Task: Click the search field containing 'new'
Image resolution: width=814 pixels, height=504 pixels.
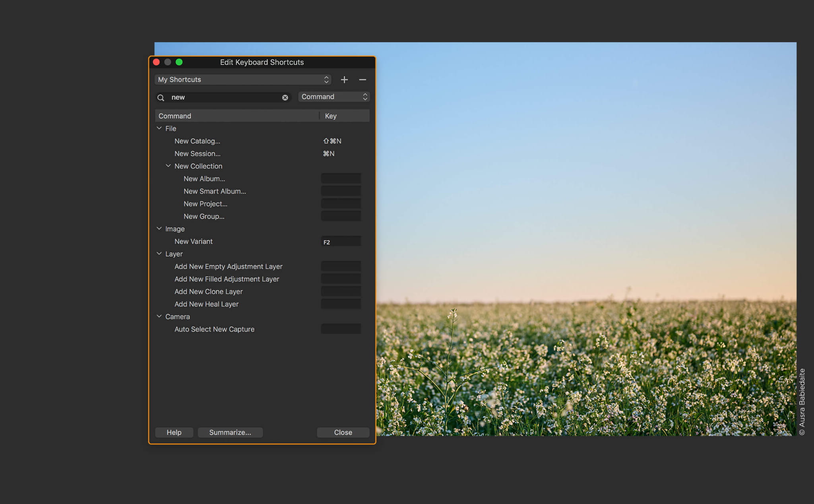Action: point(224,97)
